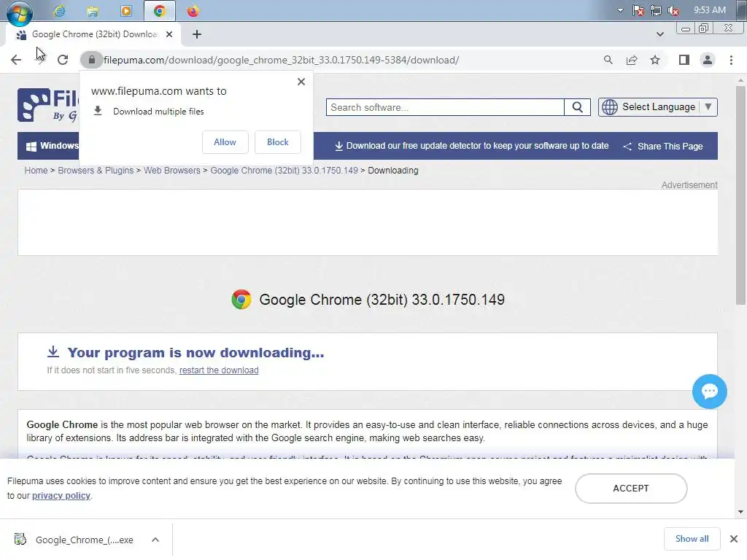Click restart the download link

pos(219,370)
